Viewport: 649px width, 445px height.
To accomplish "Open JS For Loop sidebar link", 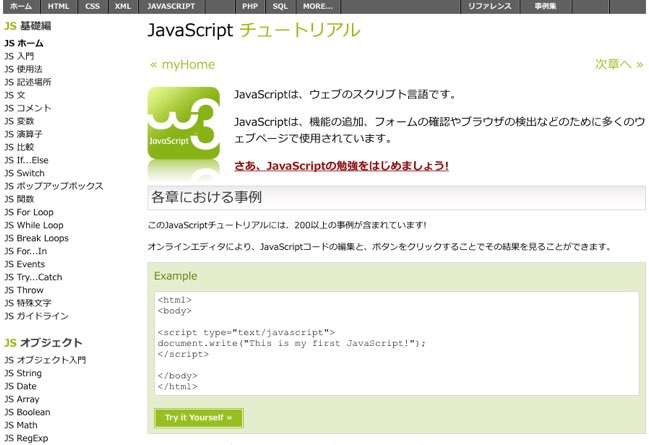I will point(29,212).
